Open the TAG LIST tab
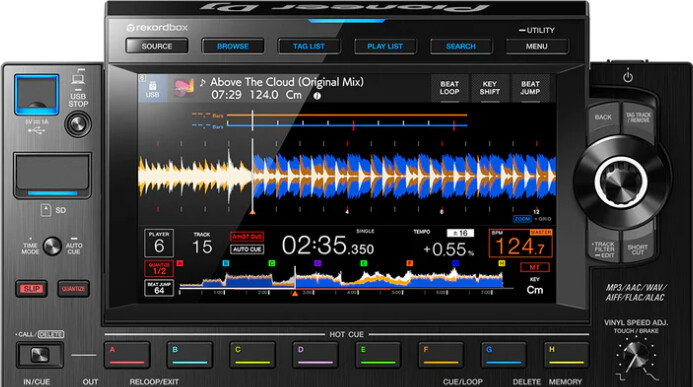This screenshot has height=387, width=693. click(309, 46)
